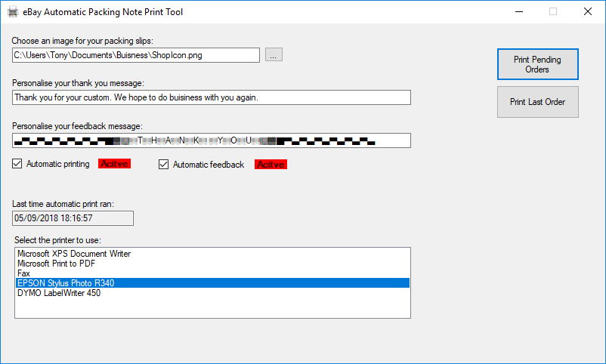The width and height of the screenshot is (606, 364).
Task: Click 'Personalise your thank you message:' label
Action: point(78,84)
